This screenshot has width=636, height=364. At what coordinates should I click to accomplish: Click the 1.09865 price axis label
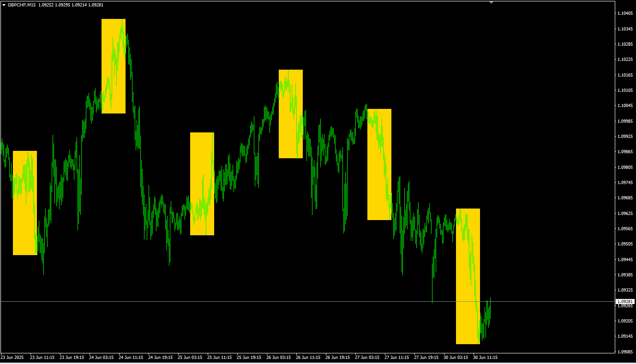pos(625,152)
